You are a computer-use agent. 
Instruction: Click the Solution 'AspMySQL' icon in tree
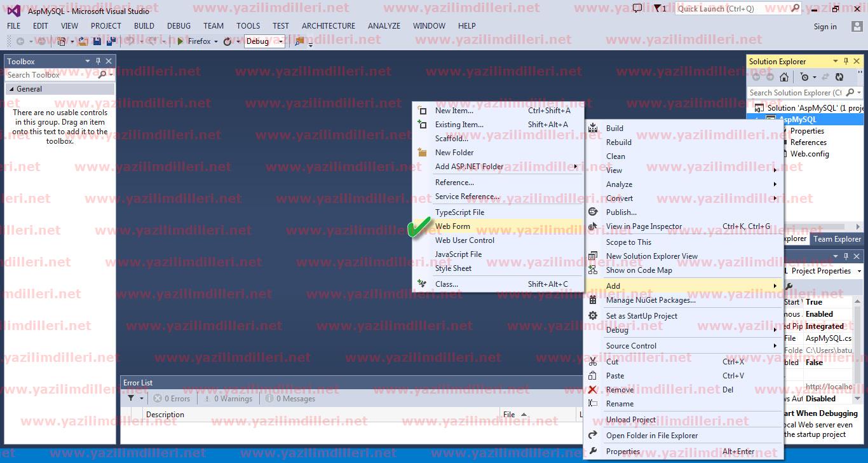(759, 107)
